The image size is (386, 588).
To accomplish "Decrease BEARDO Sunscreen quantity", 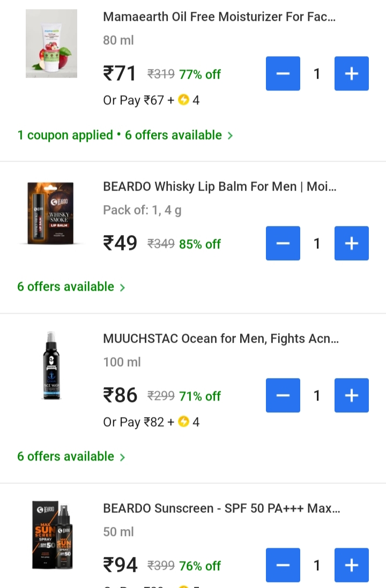I will 283,564.
